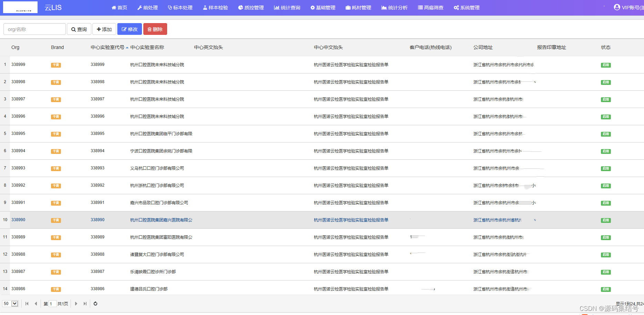
Task: Click lab name 宁波口腔医院集团余姚门诊部有限
Action: 161,151
